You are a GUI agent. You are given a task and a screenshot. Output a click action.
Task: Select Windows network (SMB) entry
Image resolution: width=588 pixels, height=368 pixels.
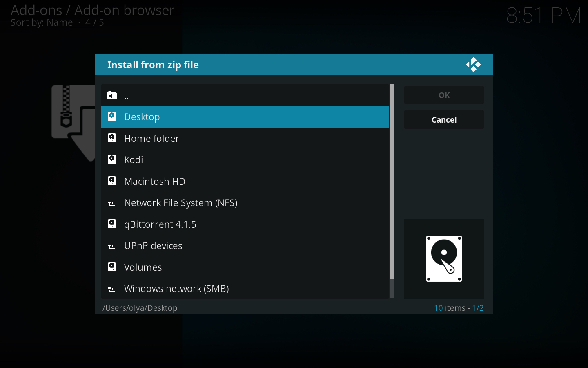point(176,289)
